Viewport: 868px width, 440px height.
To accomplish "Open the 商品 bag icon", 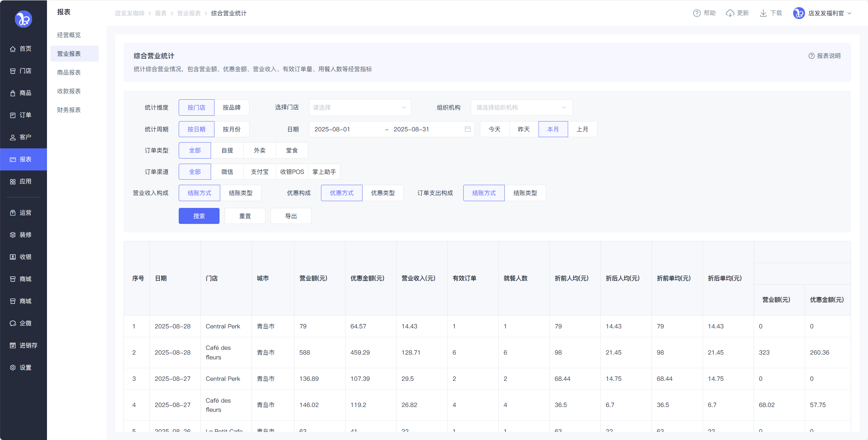I will (x=13, y=93).
